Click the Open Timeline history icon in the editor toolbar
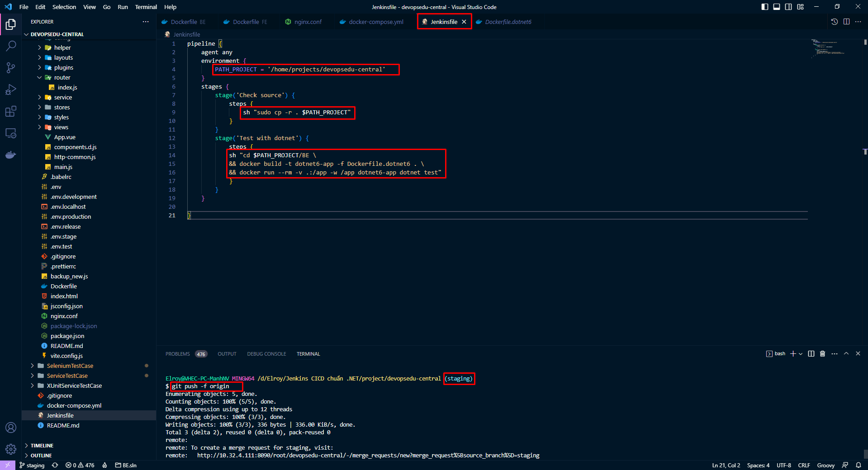 tap(835, 22)
